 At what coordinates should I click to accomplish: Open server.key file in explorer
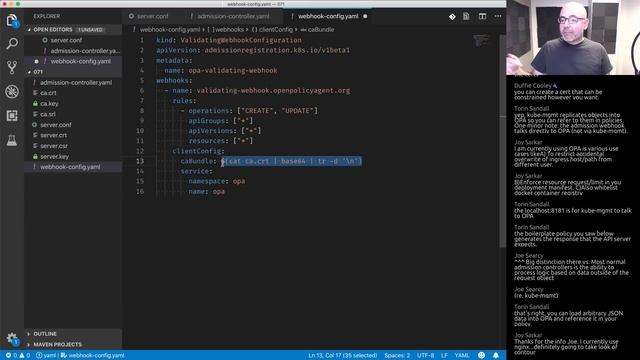point(54,156)
